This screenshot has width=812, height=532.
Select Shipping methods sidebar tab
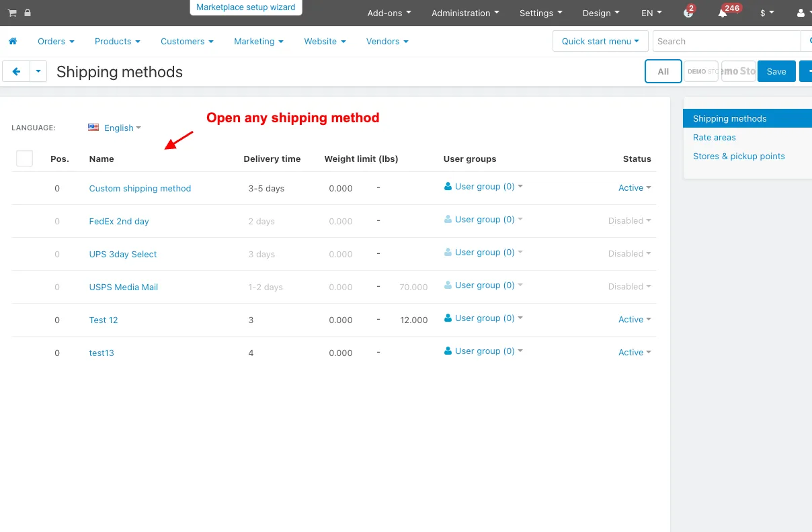pos(747,118)
